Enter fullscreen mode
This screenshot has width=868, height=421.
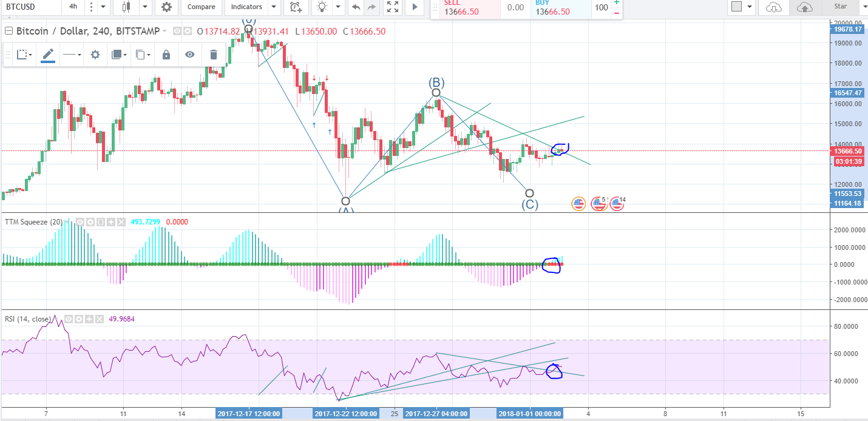click(x=393, y=7)
